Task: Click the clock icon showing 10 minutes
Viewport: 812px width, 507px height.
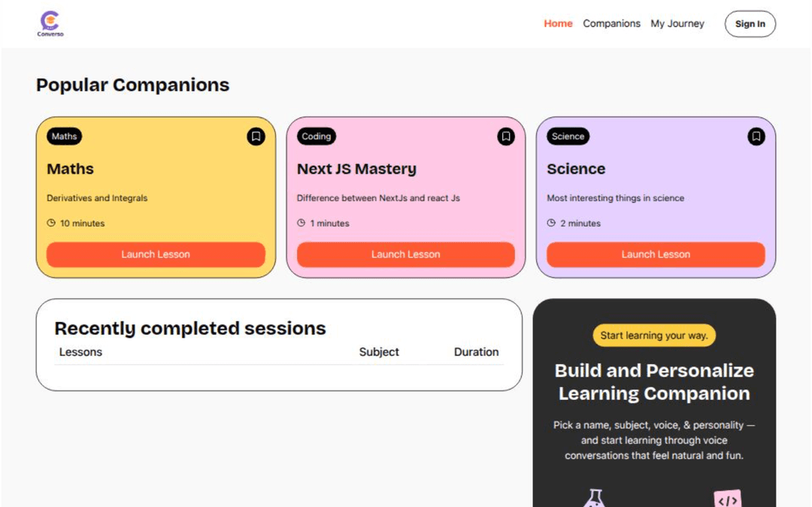Action: (x=51, y=223)
